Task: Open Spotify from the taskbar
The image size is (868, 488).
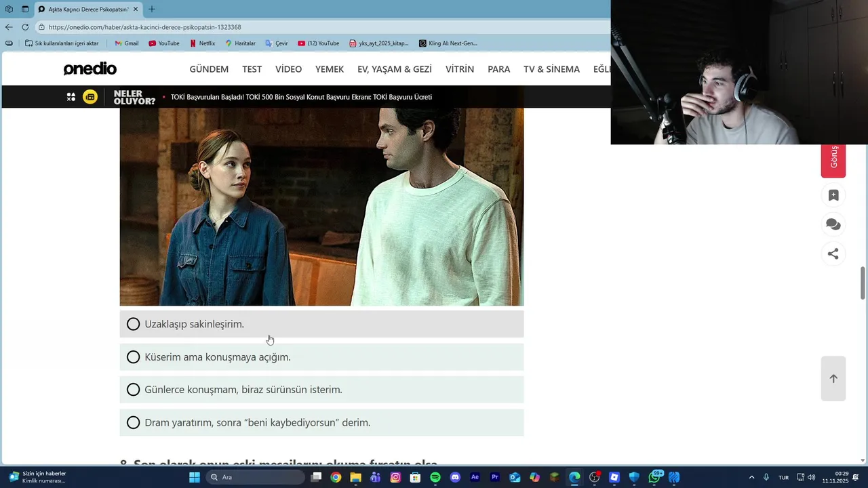Action: point(435,477)
